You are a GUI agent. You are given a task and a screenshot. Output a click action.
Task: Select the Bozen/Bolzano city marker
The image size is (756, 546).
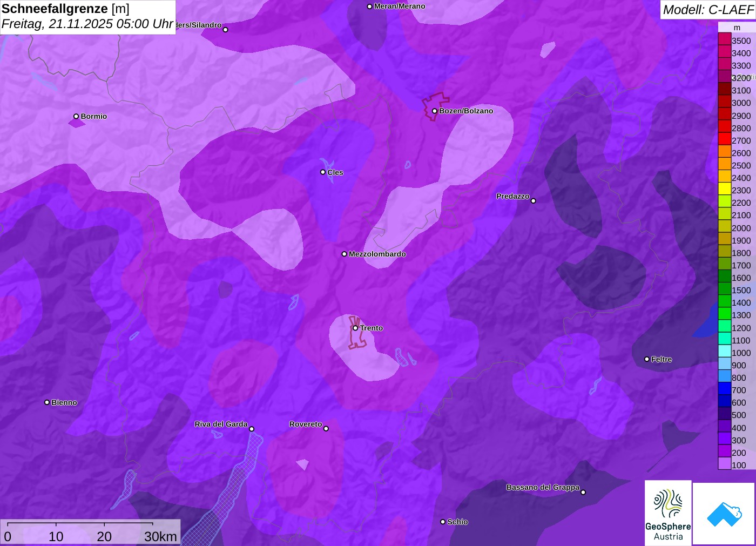click(434, 111)
